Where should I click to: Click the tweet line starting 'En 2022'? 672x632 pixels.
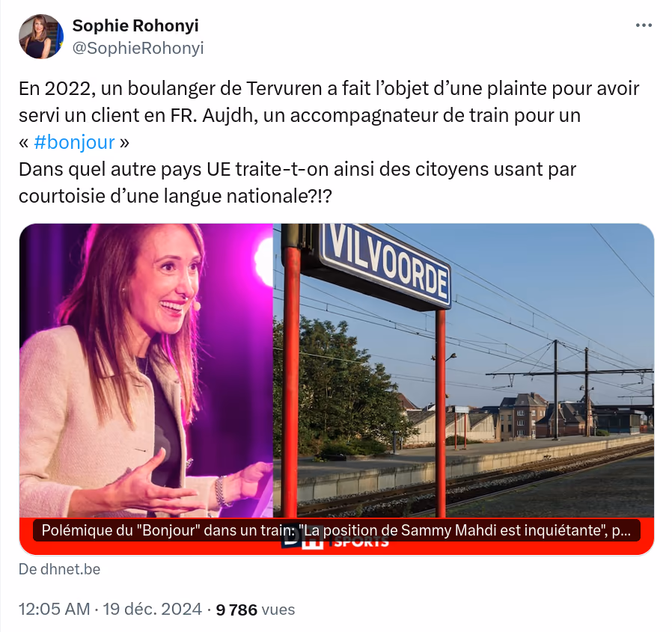pyautogui.click(x=329, y=89)
